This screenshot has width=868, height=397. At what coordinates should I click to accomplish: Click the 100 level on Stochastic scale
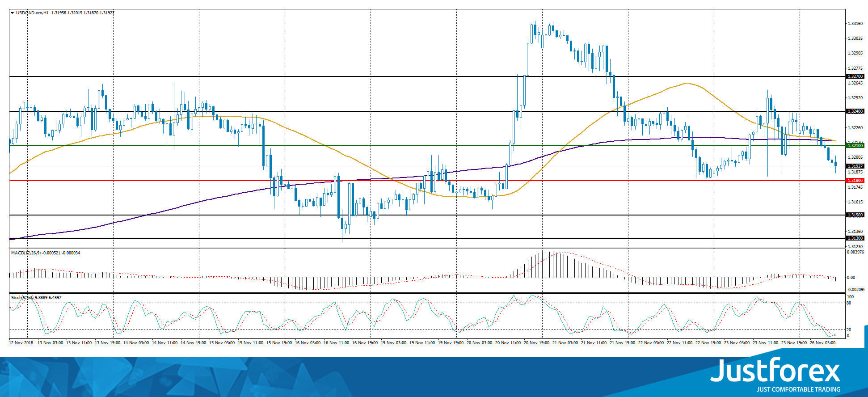(x=851, y=297)
